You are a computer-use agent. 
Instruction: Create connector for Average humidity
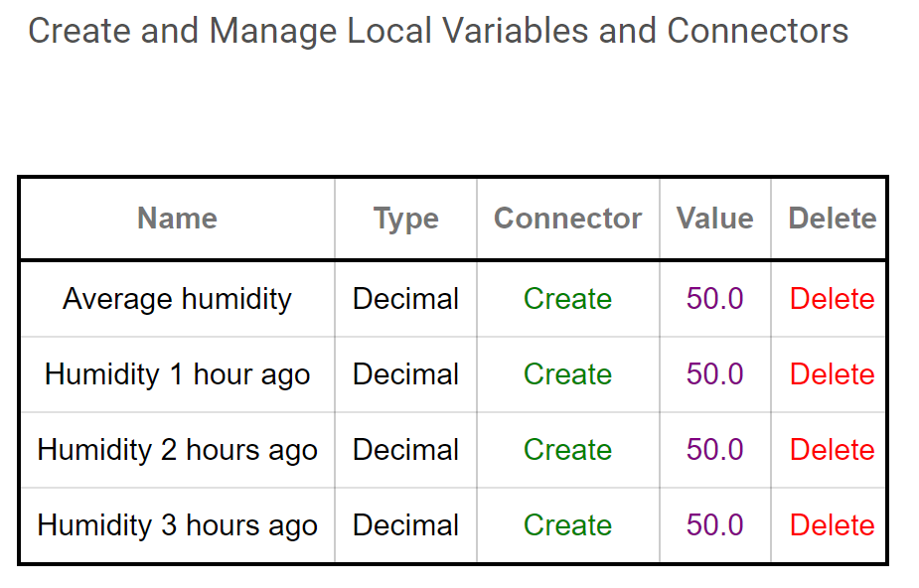coord(567,299)
